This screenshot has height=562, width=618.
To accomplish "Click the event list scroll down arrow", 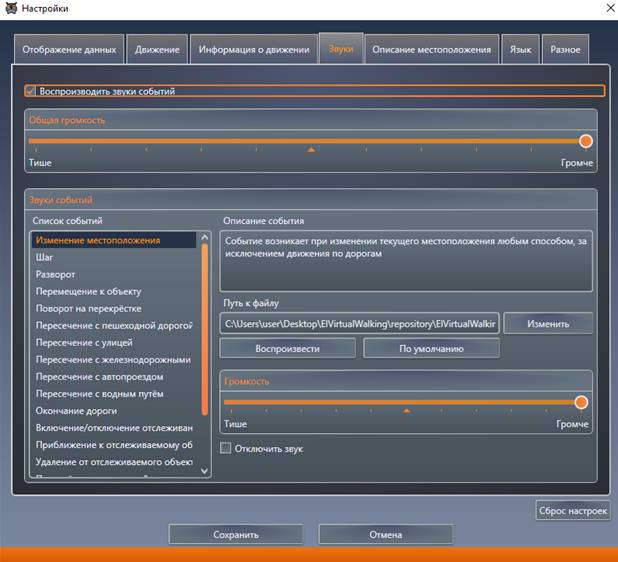I will (205, 471).
